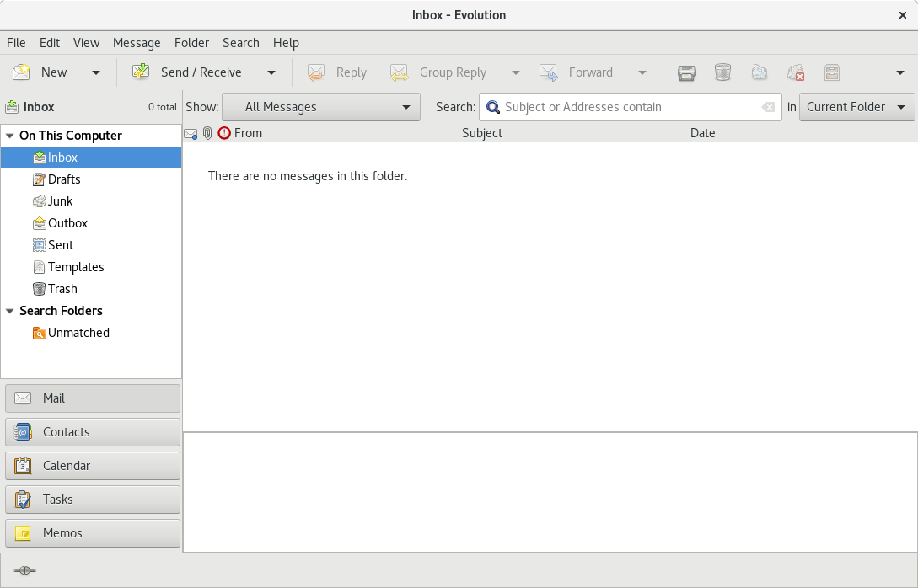
Task: Sort by the attachment paperclip column
Action: coord(207,133)
